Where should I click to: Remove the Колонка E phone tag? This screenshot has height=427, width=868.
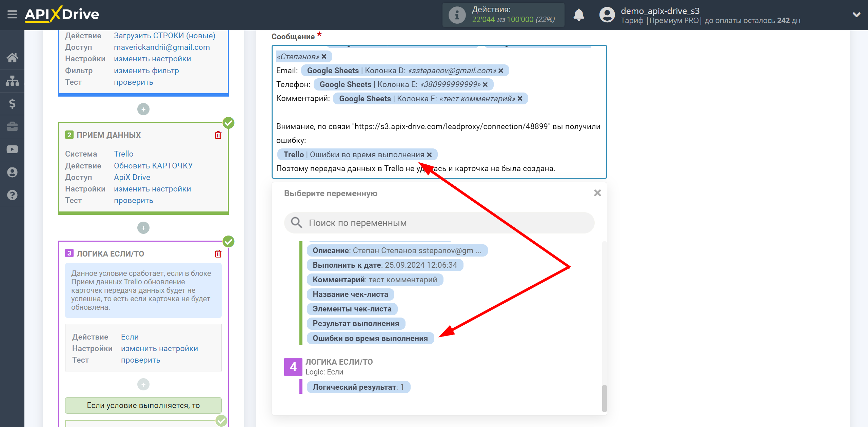[x=485, y=84]
